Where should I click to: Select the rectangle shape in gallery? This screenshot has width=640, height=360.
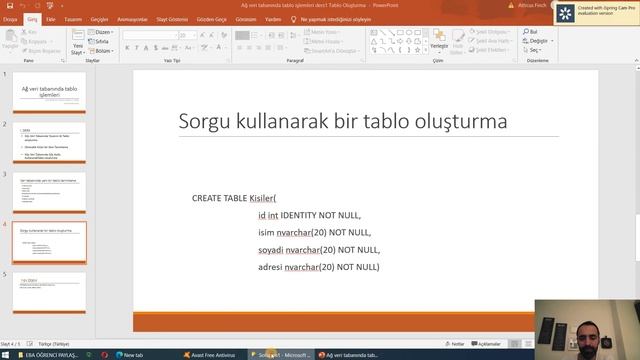(x=400, y=32)
